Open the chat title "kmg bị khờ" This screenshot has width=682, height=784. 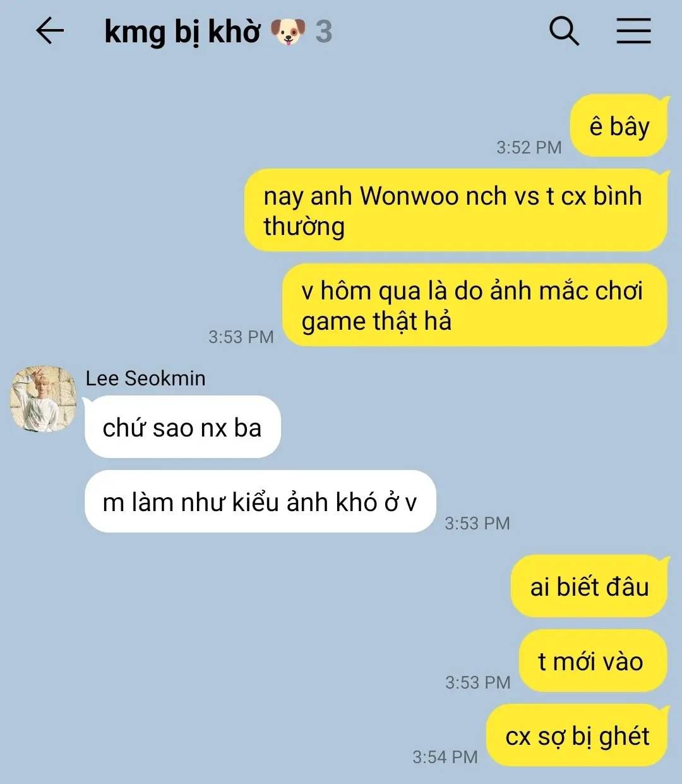[182, 32]
